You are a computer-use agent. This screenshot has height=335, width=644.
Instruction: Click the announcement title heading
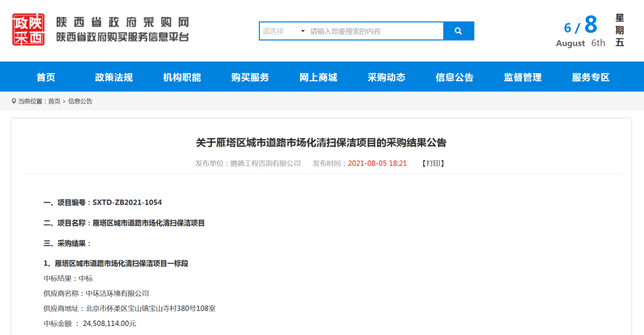321,143
